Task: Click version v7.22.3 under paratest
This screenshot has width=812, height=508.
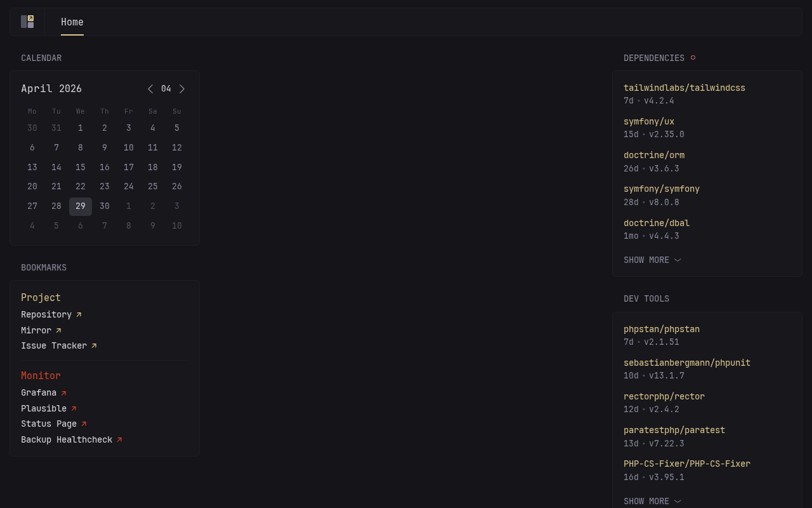Action: tap(667, 443)
